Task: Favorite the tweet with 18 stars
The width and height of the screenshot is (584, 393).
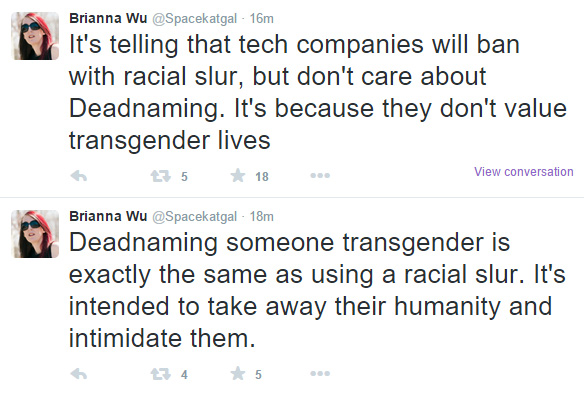Action: [x=238, y=175]
